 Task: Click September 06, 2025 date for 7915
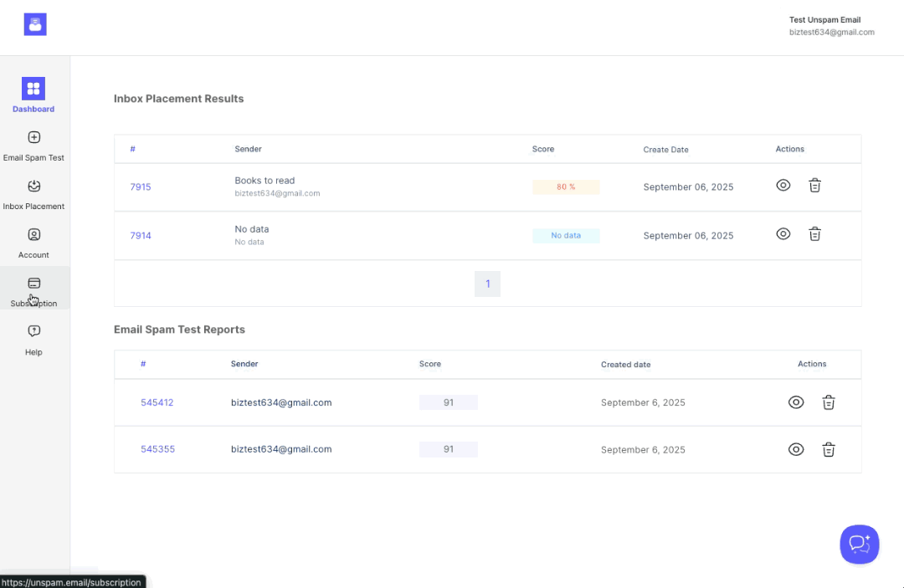pos(688,187)
